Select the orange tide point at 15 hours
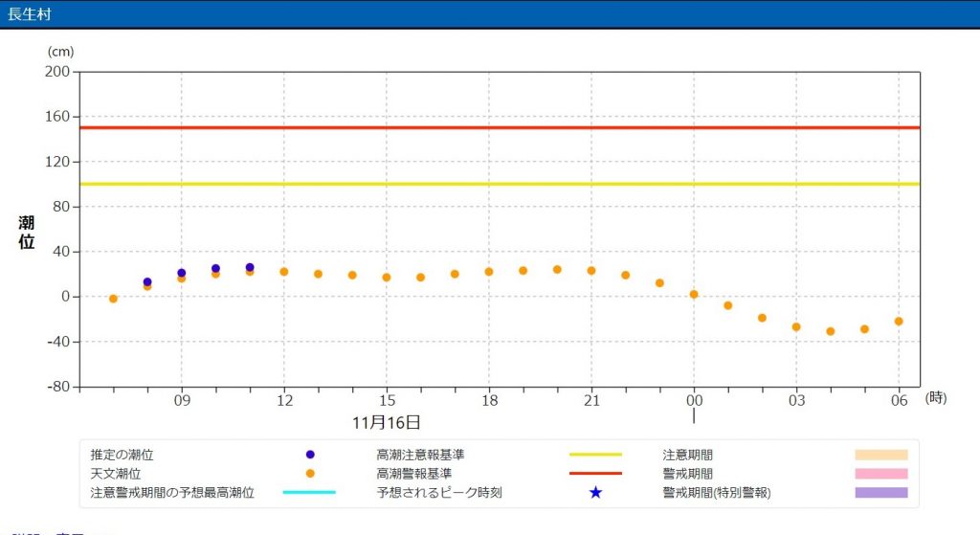The width and height of the screenshot is (980, 535). 387,278
